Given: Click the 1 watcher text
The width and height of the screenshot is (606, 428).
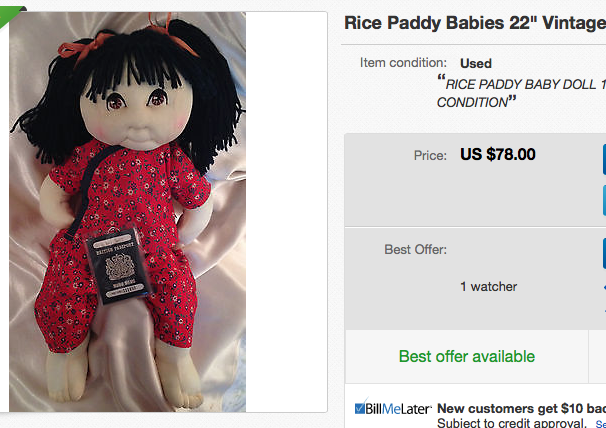Looking at the screenshot, I should [489, 286].
